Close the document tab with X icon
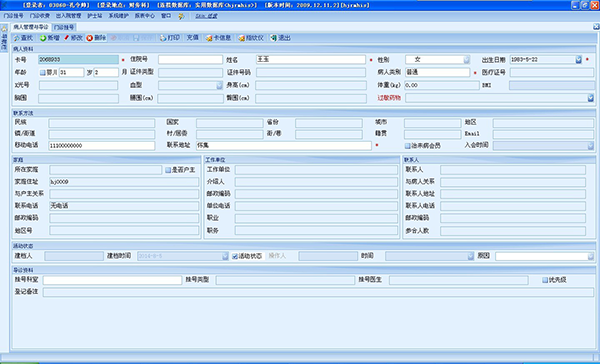This screenshot has width=600, height=364. pyautogui.click(x=596, y=26)
